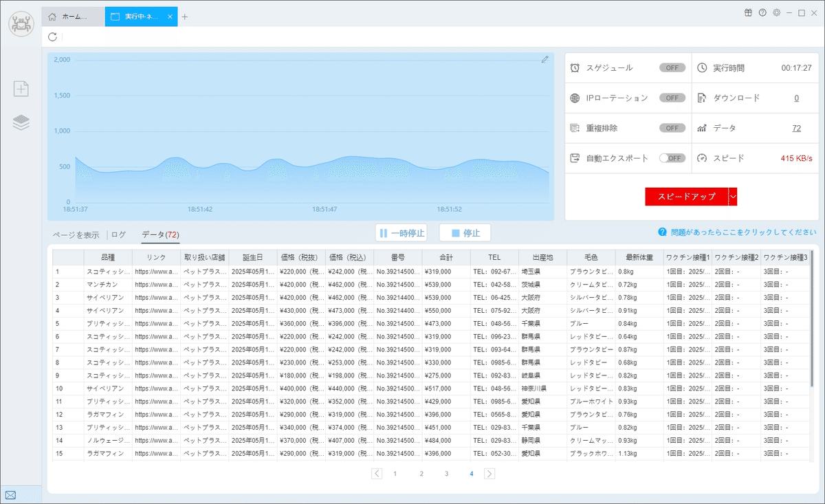Click the 最新体重 column header

639,257
